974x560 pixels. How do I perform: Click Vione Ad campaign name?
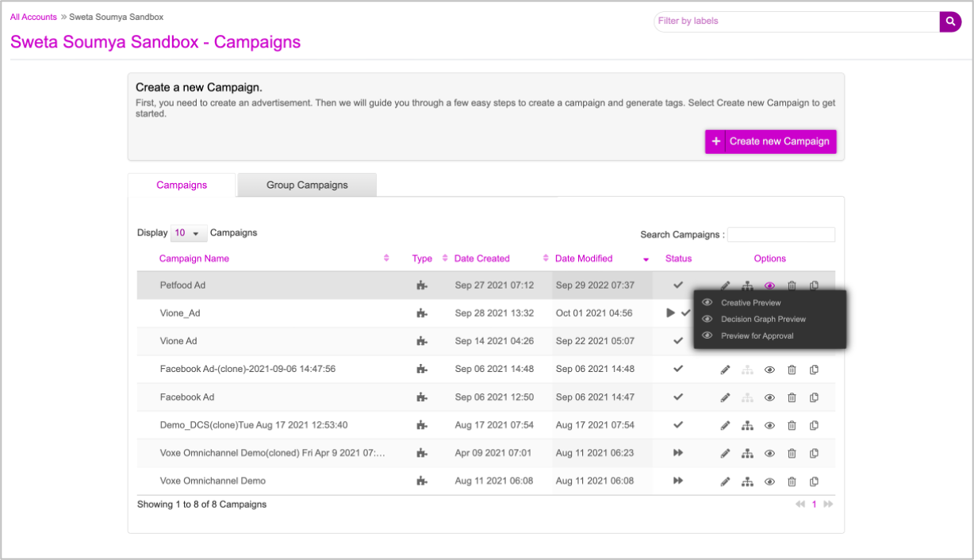point(178,341)
